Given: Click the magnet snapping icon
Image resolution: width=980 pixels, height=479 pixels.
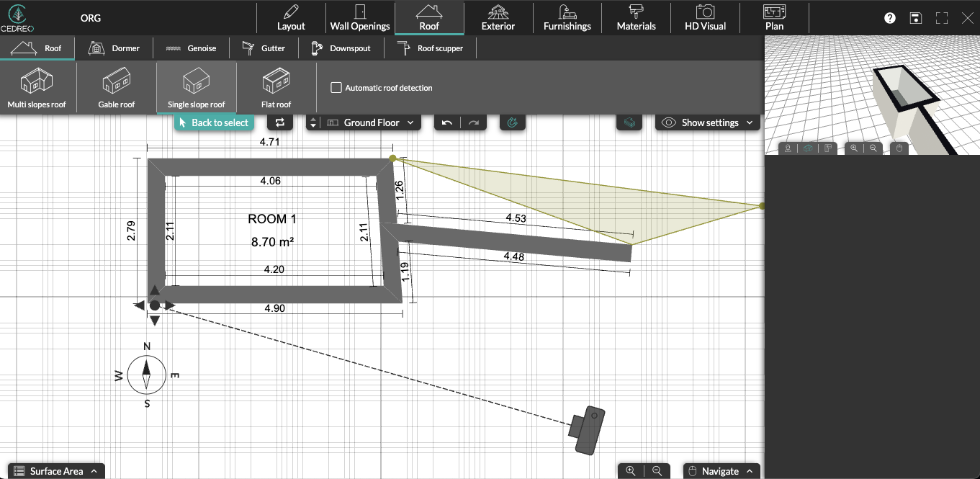Looking at the screenshot, I should coord(513,122).
